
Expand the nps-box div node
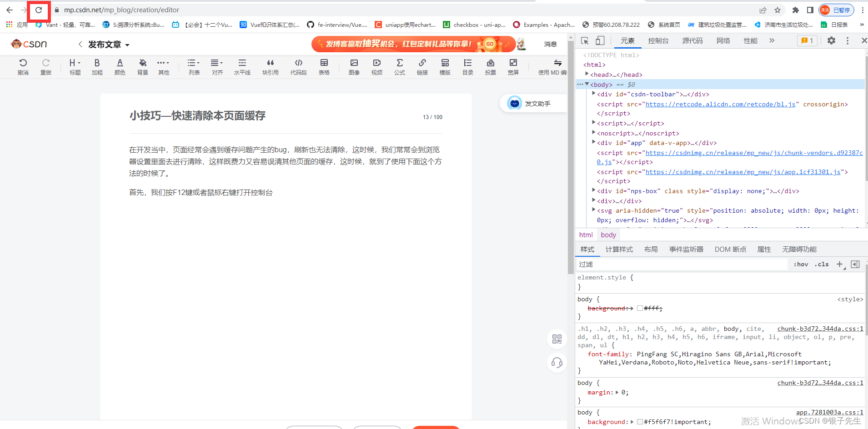tap(593, 190)
